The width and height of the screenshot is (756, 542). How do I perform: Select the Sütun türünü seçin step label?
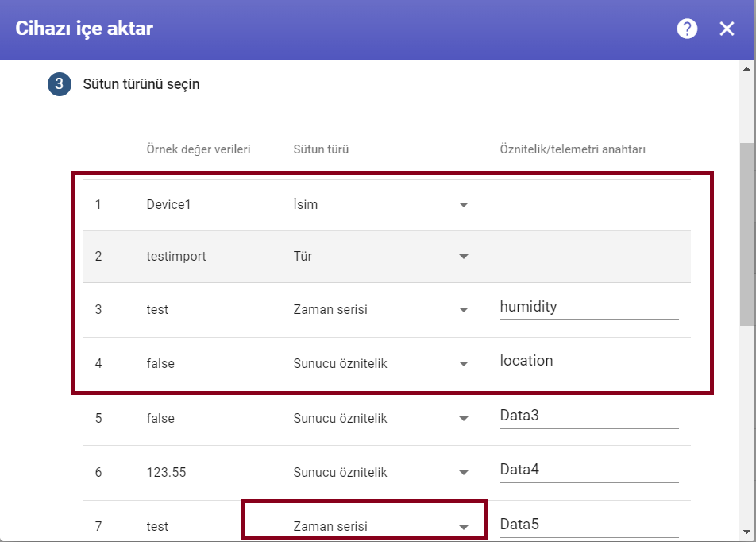coord(141,84)
